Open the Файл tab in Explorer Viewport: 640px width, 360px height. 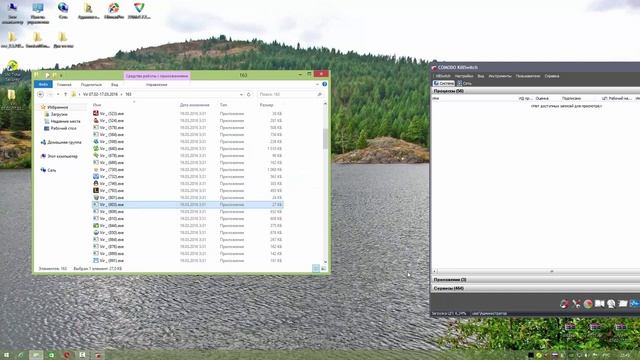[x=43, y=84]
